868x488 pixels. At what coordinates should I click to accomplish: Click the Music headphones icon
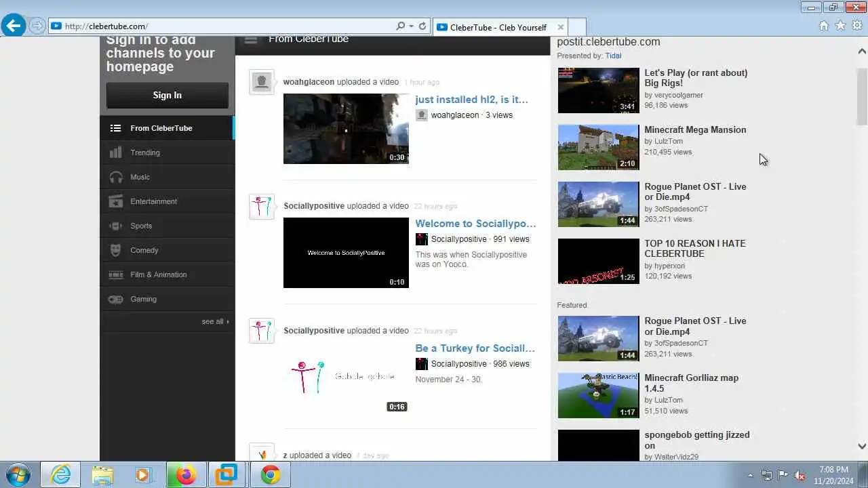pos(116,177)
